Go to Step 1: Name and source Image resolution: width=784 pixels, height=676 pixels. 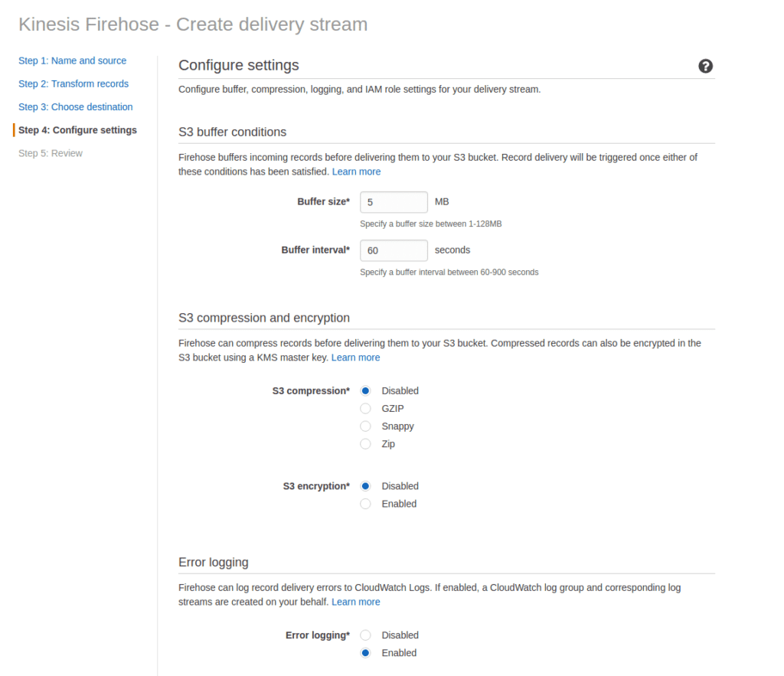[x=72, y=60]
